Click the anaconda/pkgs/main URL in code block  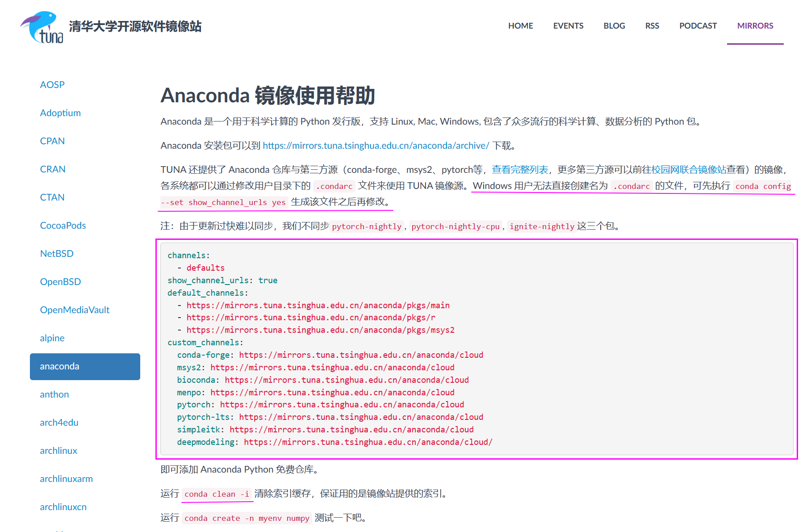tap(318, 306)
